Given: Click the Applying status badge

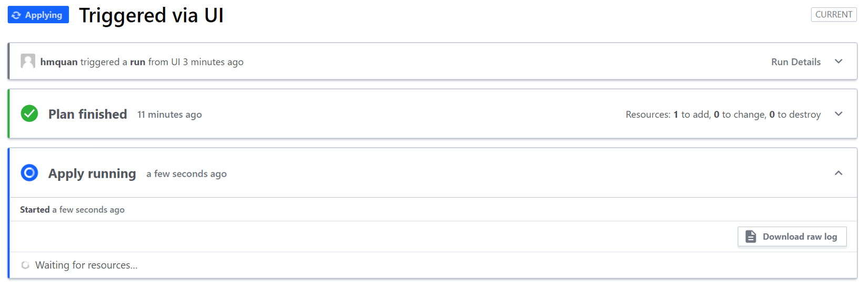Looking at the screenshot, I should coord(38,15).
